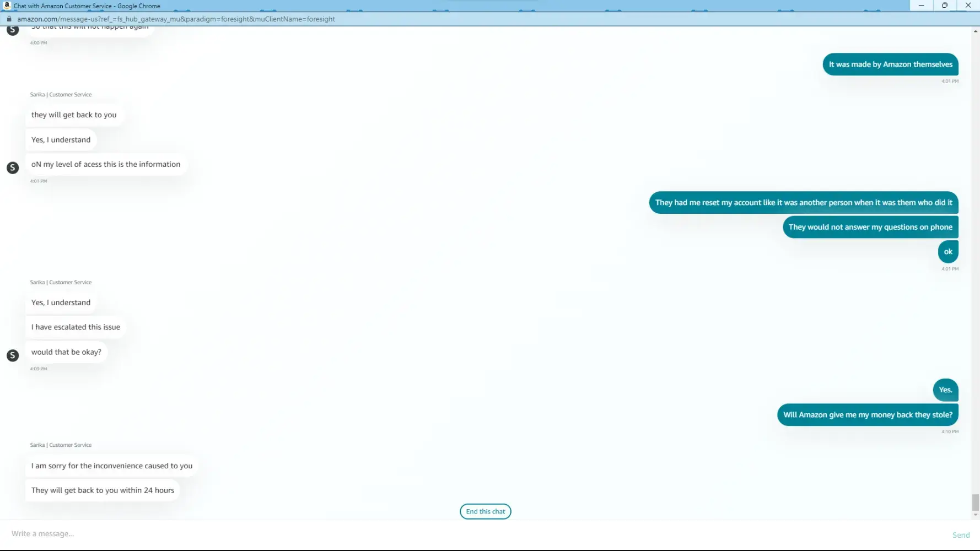Click the padlock icon in the address bar
The height and width of the screenshot is (551, 980).
pyautogui.click(x=9, y=19)
